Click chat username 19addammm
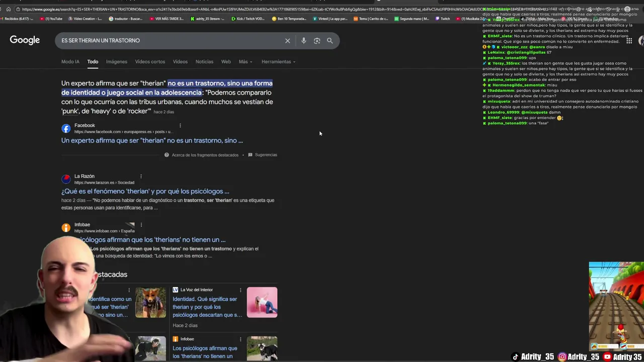 (x=501, y=90)
